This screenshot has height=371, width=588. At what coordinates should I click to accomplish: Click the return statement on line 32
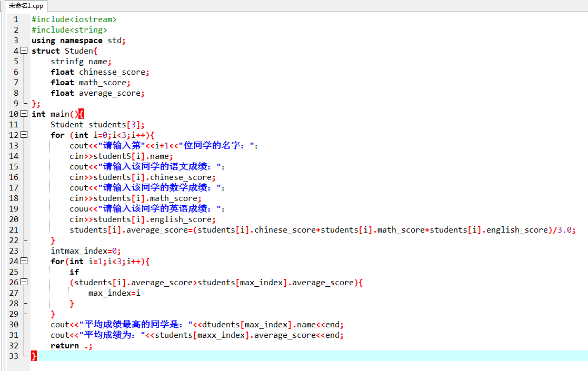click(x=65, y=346)
